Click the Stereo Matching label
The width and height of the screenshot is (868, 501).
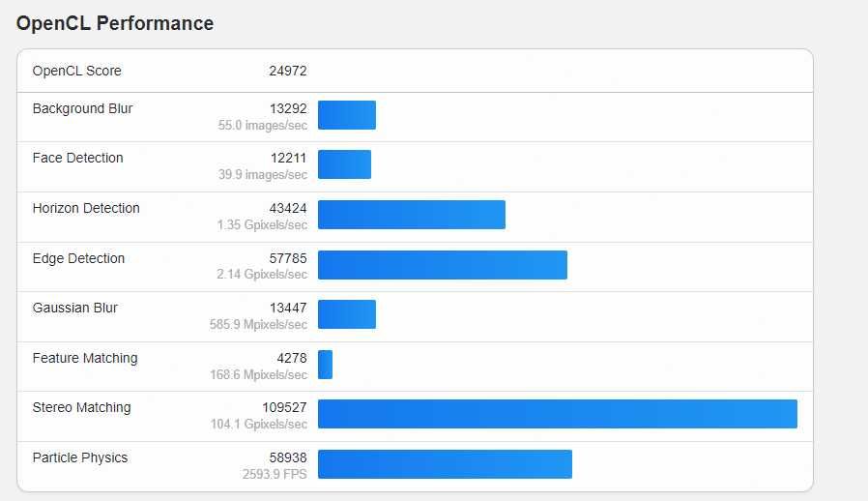pos(81,407)
